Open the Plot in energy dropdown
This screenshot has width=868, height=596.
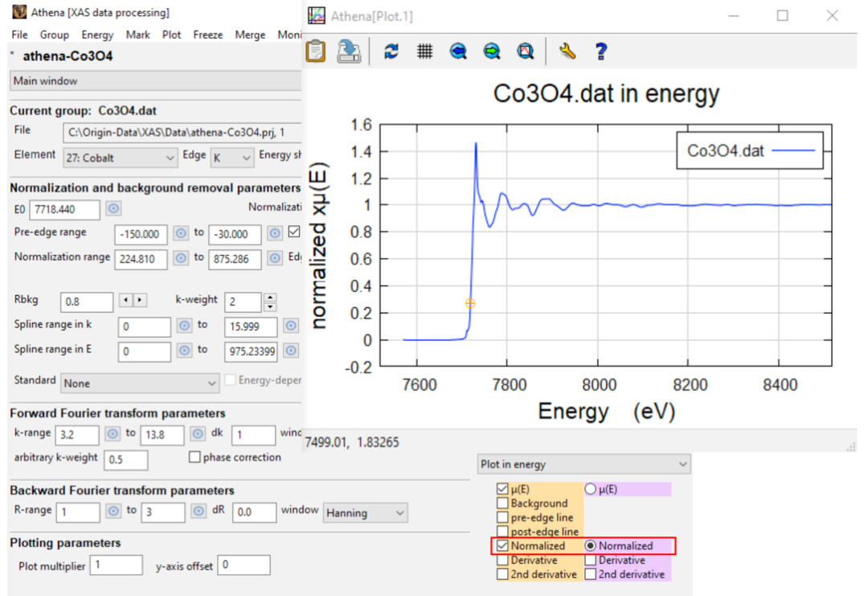584,464
